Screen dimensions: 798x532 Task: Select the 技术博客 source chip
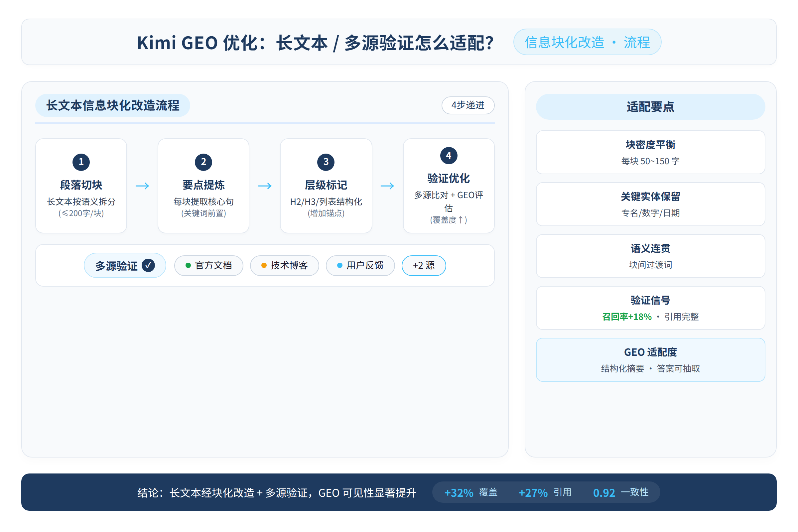click(284, 265)
